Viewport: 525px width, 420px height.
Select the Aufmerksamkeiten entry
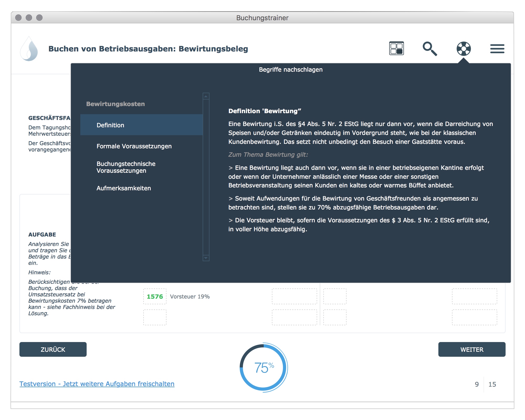[x=124, y=188]
